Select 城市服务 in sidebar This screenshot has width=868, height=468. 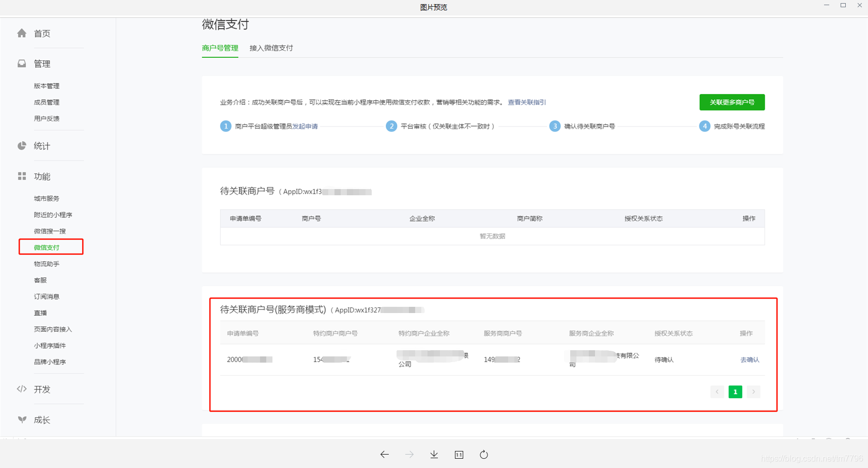point(47,198)
